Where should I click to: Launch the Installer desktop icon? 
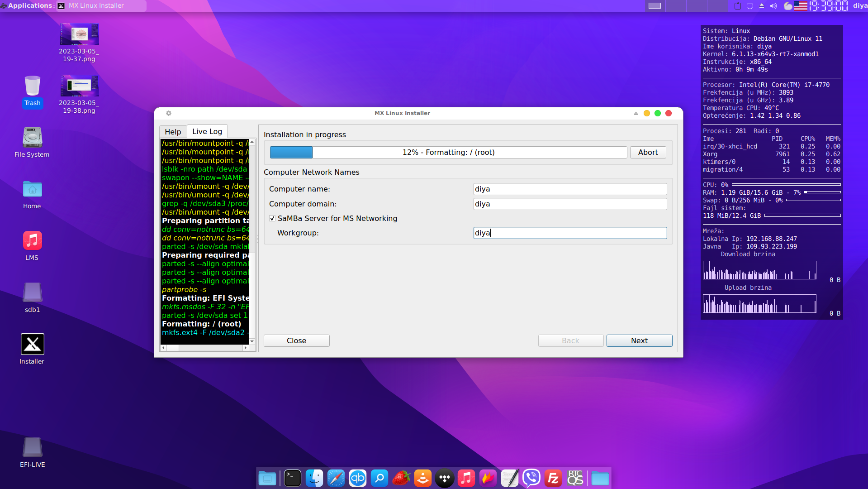tap(32, 349)
